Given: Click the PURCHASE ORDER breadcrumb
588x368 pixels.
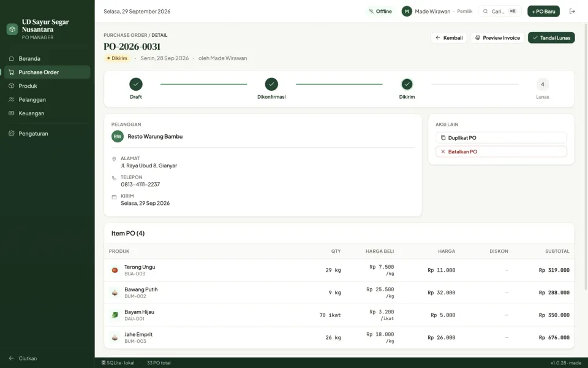Looking at the screenshot, I should click(x=125, y=35).
